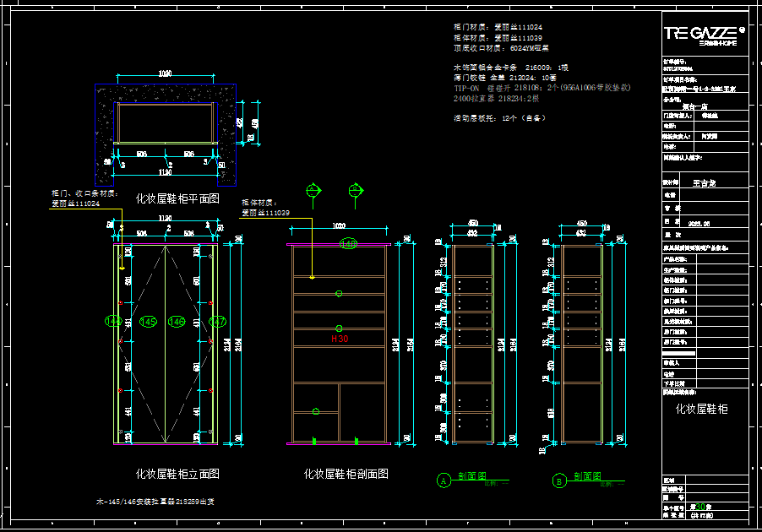Select the 450 dimension above section B
The image size is (762, 532).
point(582,223)
